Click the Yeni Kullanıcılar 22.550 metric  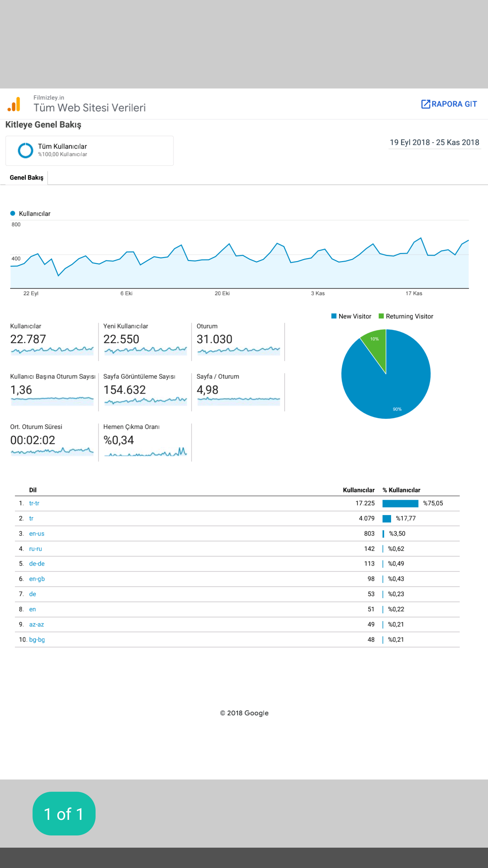click(x=145, y=339)
